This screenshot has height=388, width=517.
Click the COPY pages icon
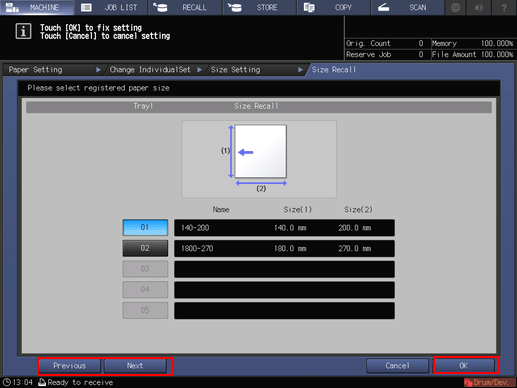[309, 7]
